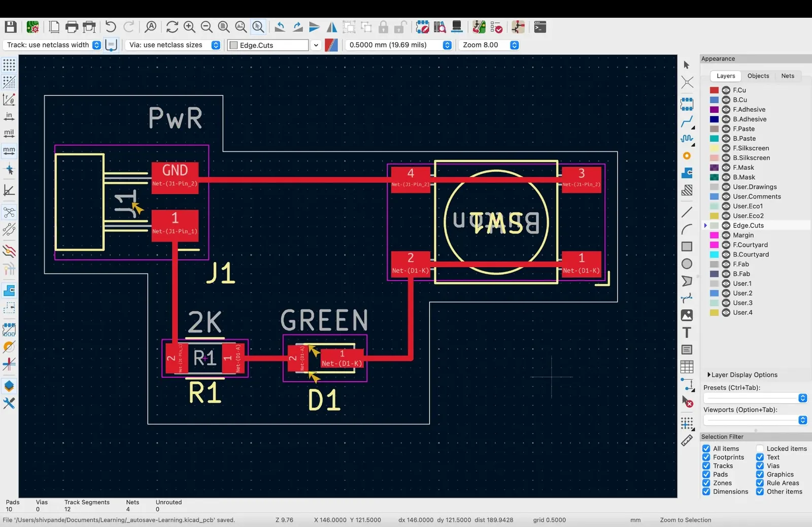
Task: Open the Presets dropdown
Action: click(755, 398)
